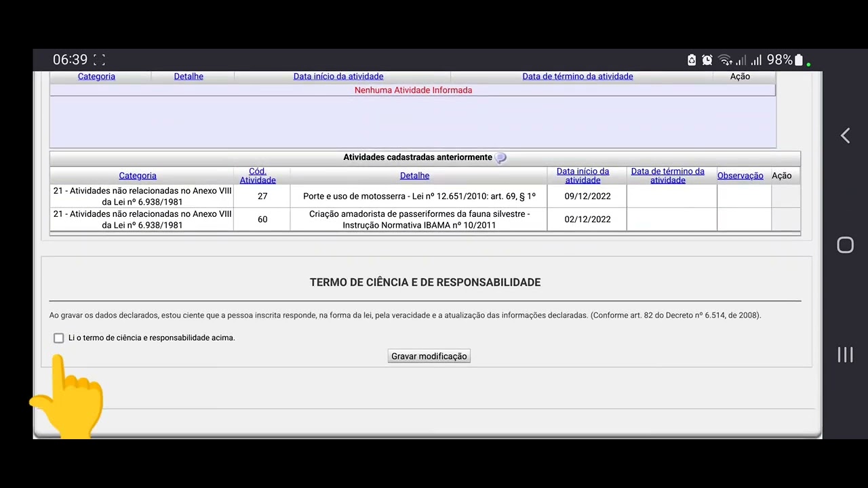
Task: Click the Gravar modificação button
Action: pos(429,356)
